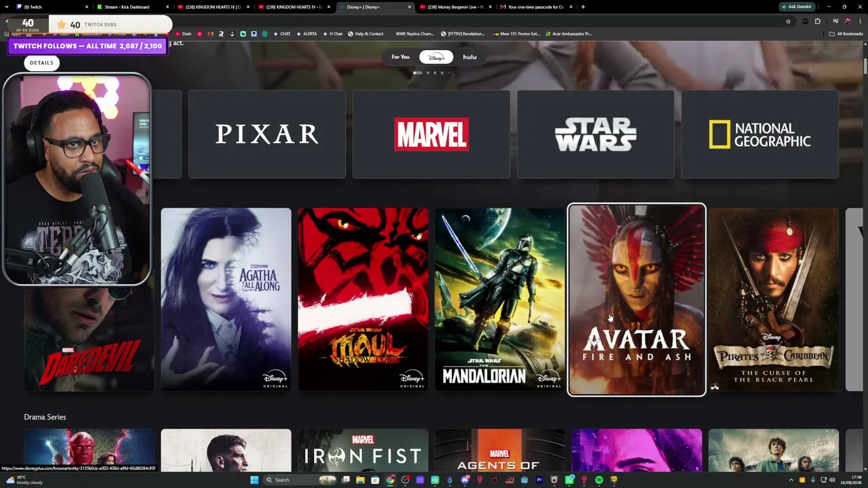
Task: Open WhatsApp from the taskbar
Action: pos(569,480)
